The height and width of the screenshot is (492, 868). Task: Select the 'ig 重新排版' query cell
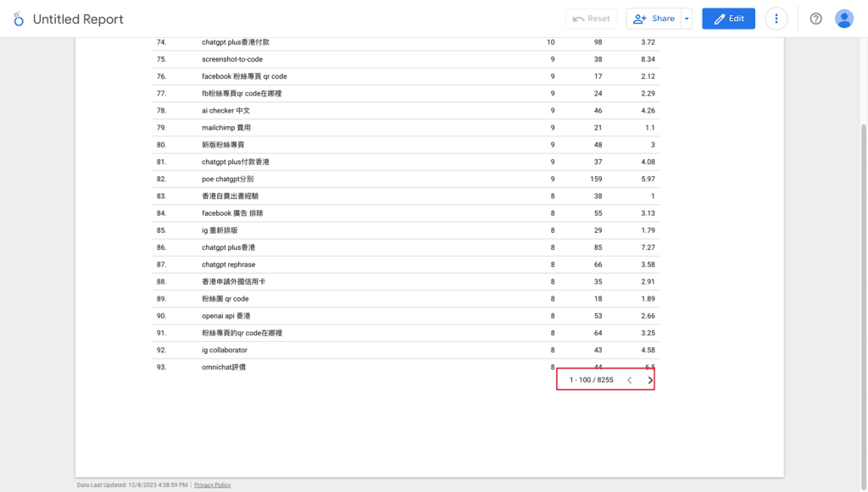220,230
